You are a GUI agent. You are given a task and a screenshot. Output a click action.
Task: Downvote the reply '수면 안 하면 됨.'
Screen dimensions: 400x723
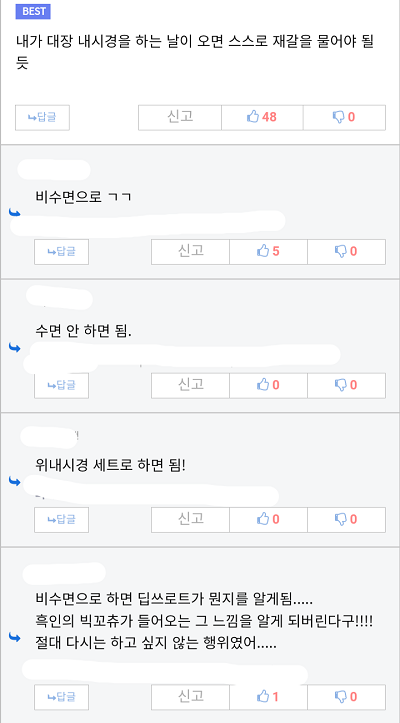(346, 385)
